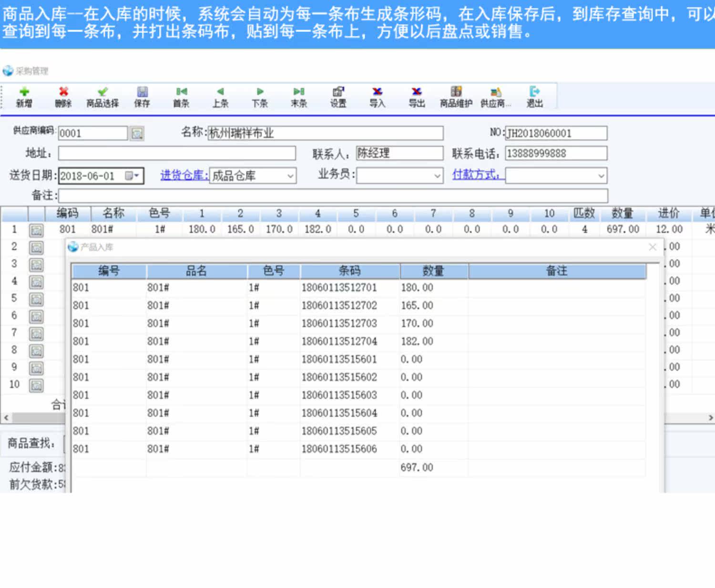Click row 4 product picker icon
715x588 pixels.
pos(36,282)
